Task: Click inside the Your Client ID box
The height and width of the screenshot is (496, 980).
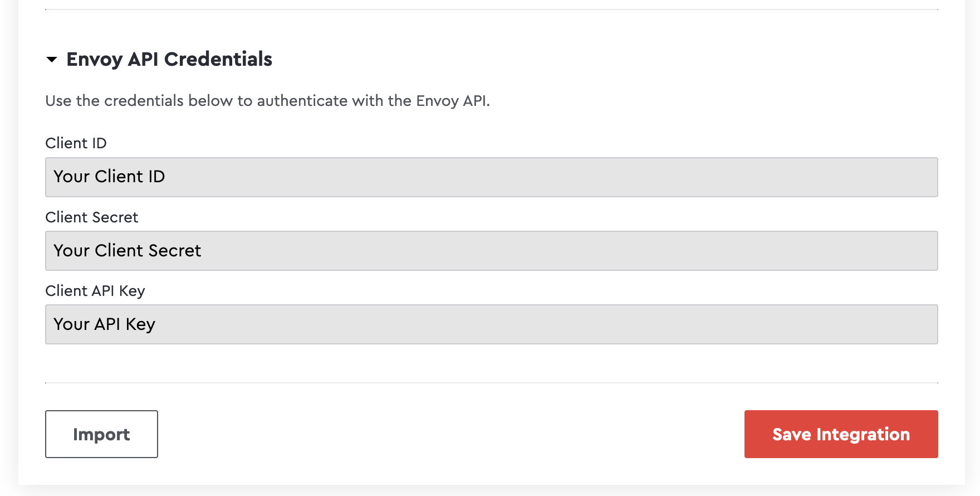Action: (x=490, y=177)
